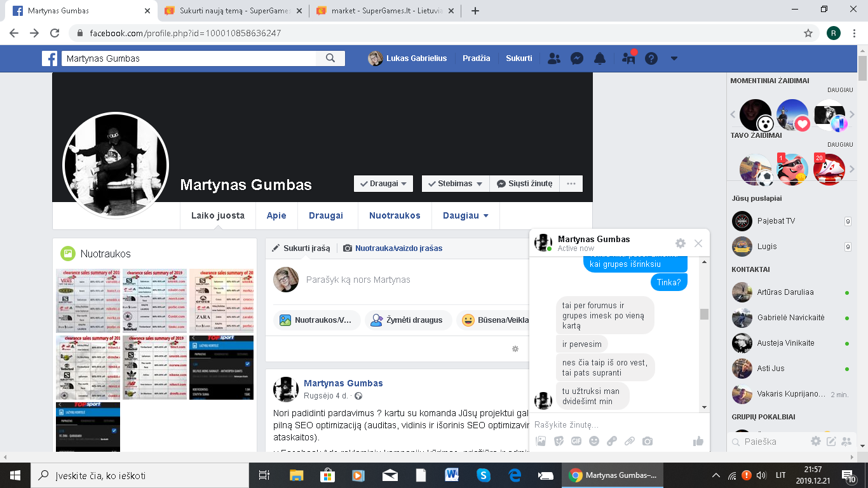Open the GIF picker in chat
The image size is (868, 488).
pos(576,441)
